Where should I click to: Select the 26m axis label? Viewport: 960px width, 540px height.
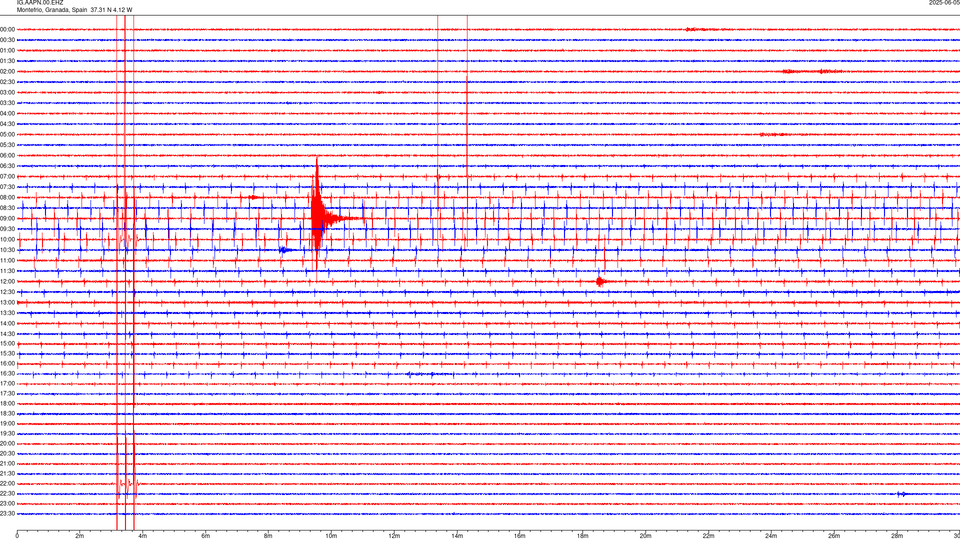[834, 536]
